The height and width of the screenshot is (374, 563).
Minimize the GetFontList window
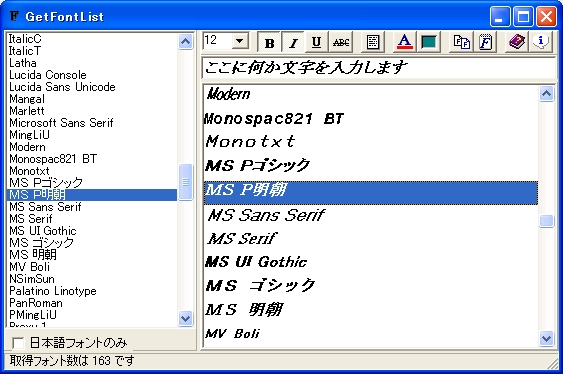click(x=500, y=17)
